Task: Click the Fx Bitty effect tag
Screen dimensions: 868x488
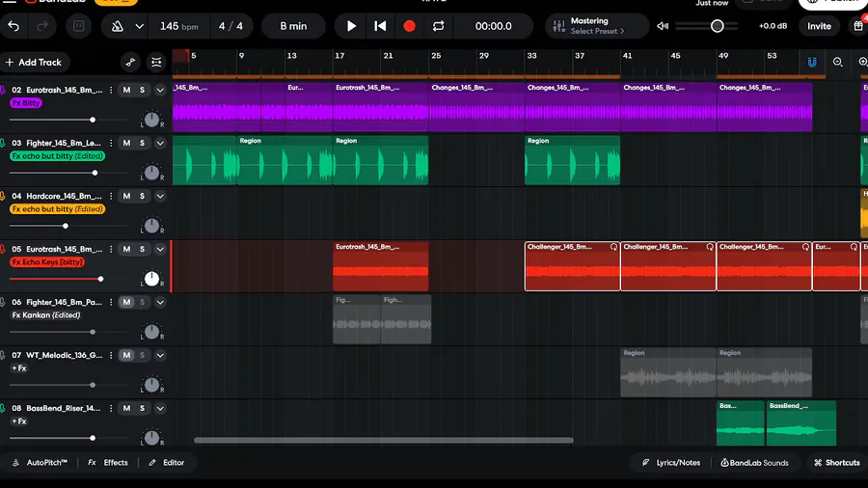Action: [26, 103]
